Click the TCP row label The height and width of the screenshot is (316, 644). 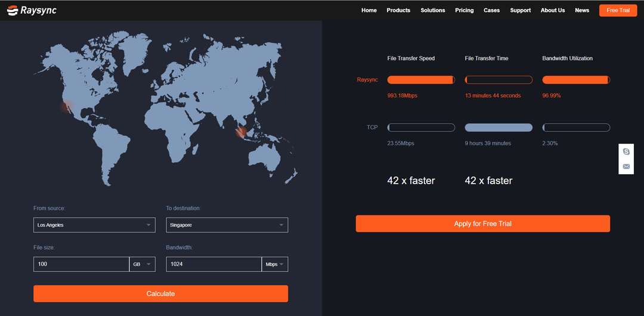[372, 128]
